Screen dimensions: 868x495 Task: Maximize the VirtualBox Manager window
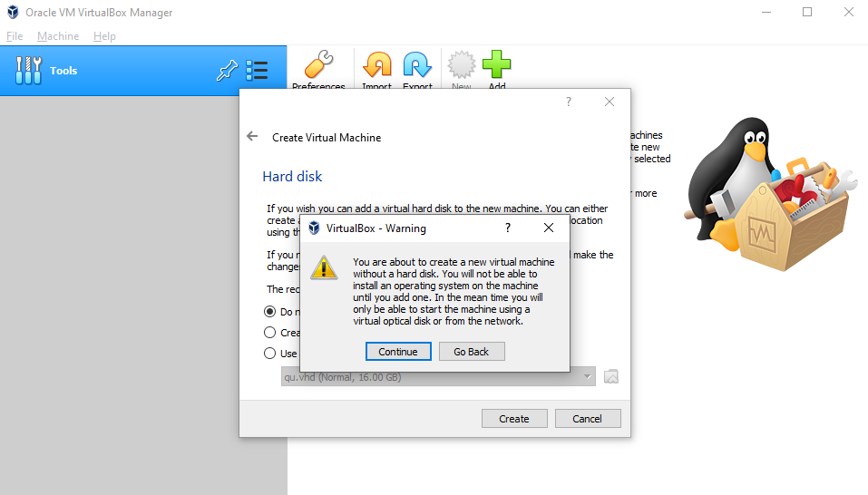click(807, 12)
